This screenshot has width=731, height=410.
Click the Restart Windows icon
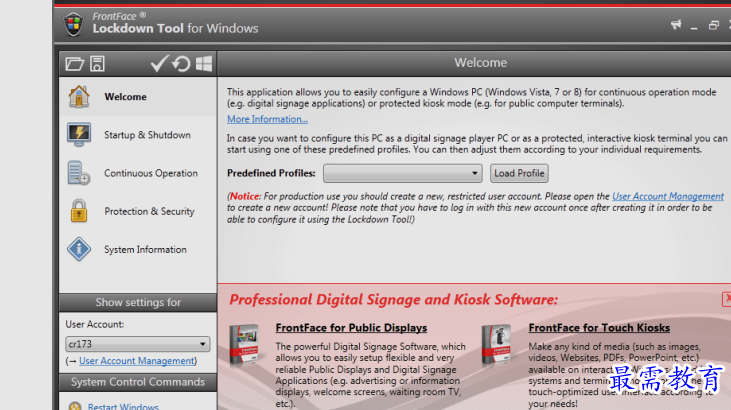(x=75, y=406)
